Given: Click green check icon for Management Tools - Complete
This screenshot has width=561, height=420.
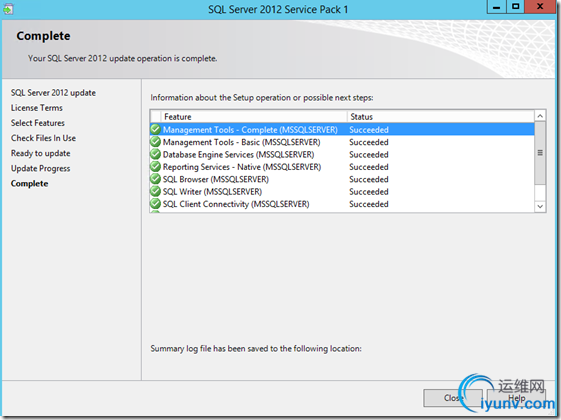Looking at the screenshot, I should click(x=155, y=129).
